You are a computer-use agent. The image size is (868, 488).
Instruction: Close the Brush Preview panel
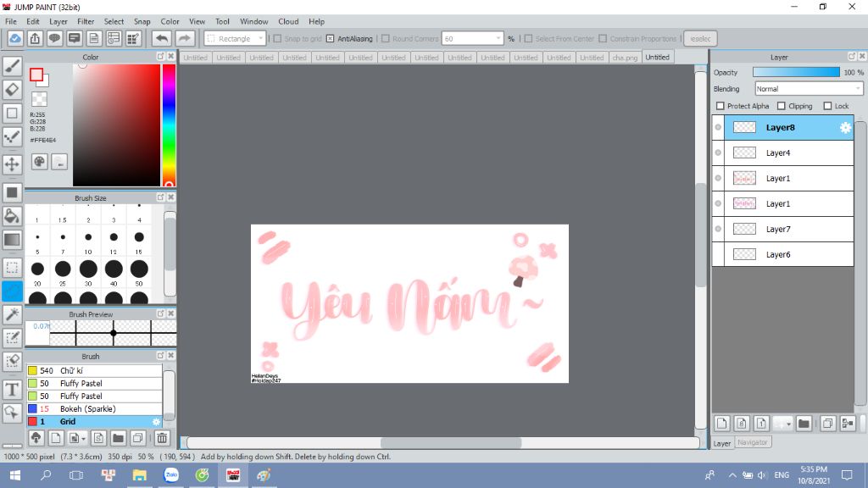click(x=171, y=313)
